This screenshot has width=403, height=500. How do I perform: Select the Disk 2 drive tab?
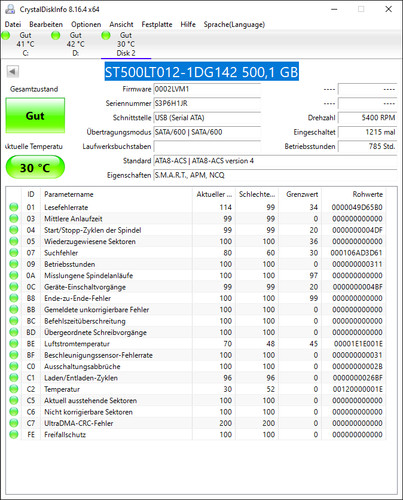point(126,44)
